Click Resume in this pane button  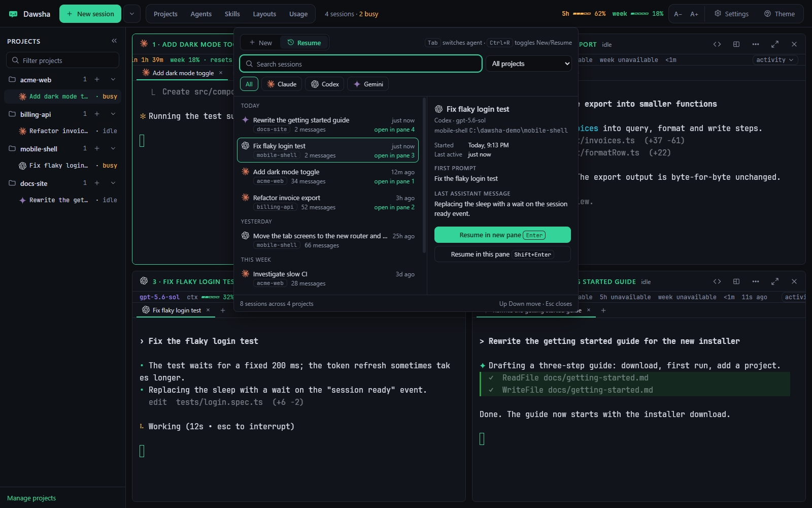[x=502, y=254]
